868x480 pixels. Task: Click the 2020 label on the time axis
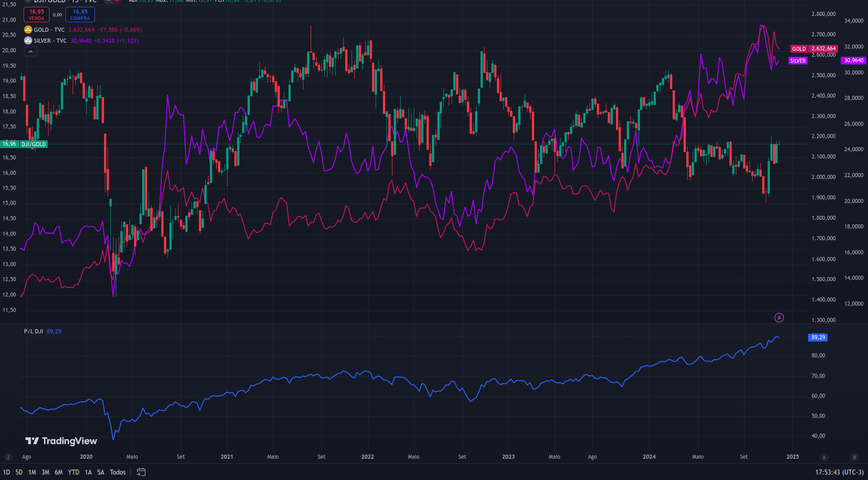click(x=86, y=457)
